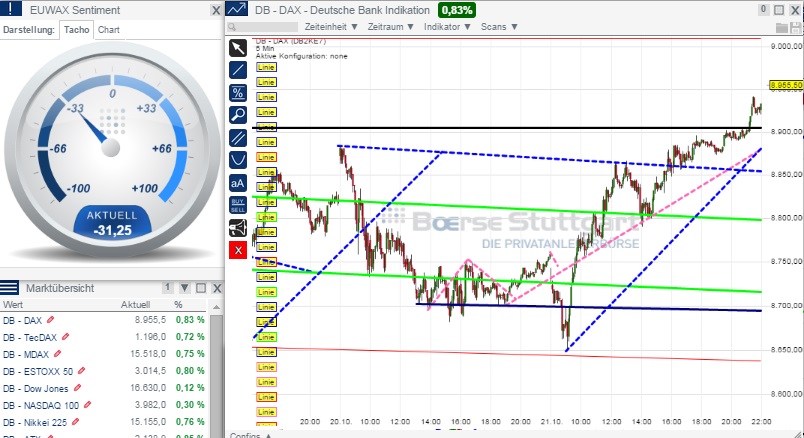The width and height of the screenshot is (804, 438).
Task: Click the 0,83% green change badge
Action: coord(456,10)
